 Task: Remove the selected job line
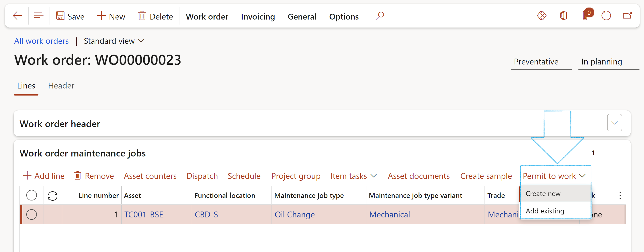(94, 176)
